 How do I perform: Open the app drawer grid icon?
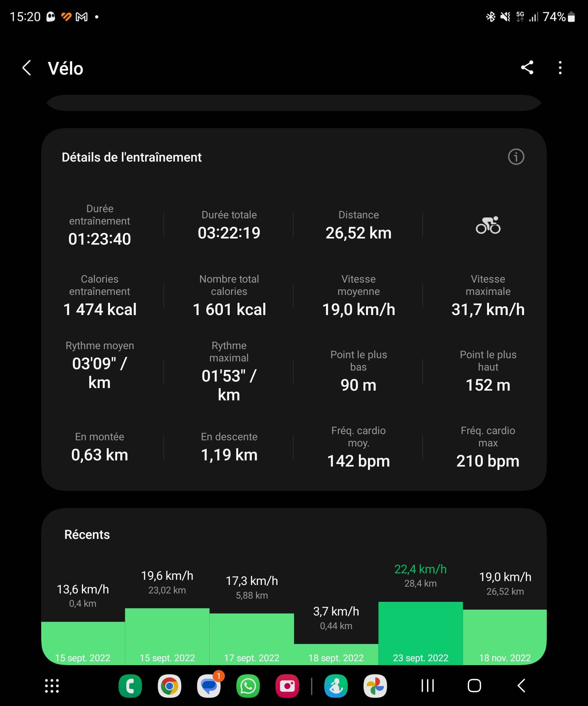click(x=52, y=686)
